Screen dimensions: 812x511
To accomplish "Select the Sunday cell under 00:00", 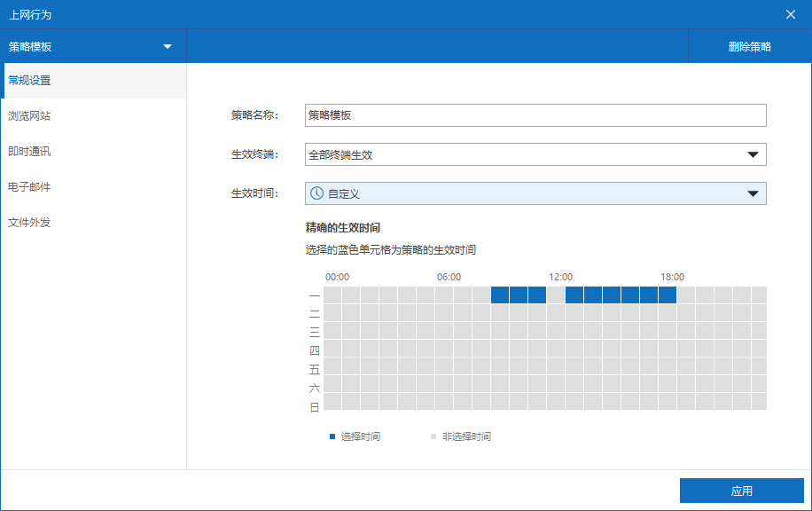I will [x=332, y=403].
